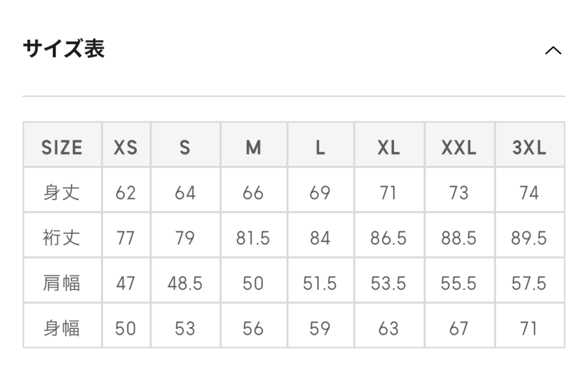The height and width of the screenshot is (369, 588).
Task: Click the 81.5 cell for M 裄丈
Action: [253, 238]
